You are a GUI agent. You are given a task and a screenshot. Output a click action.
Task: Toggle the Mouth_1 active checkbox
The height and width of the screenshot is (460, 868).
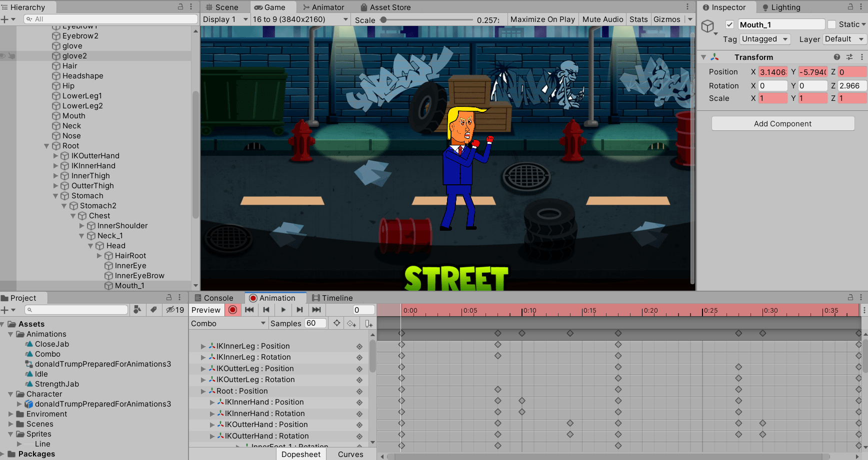[x=730, y=24]
